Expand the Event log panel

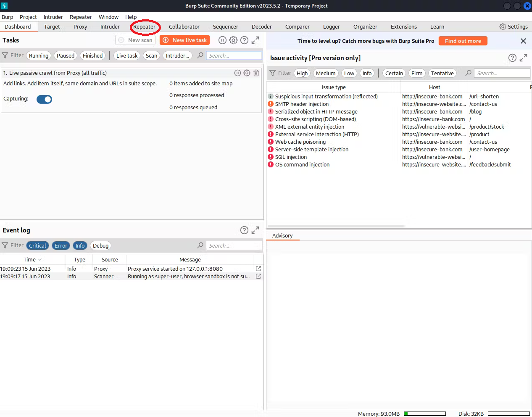255,230
